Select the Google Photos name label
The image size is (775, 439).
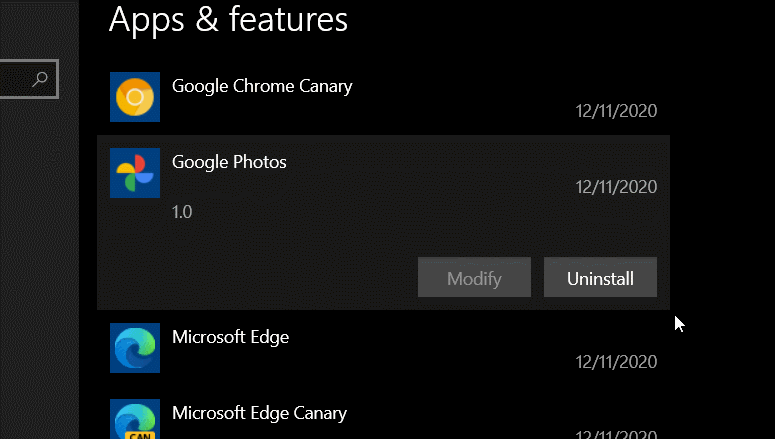[x=229, y=162]
